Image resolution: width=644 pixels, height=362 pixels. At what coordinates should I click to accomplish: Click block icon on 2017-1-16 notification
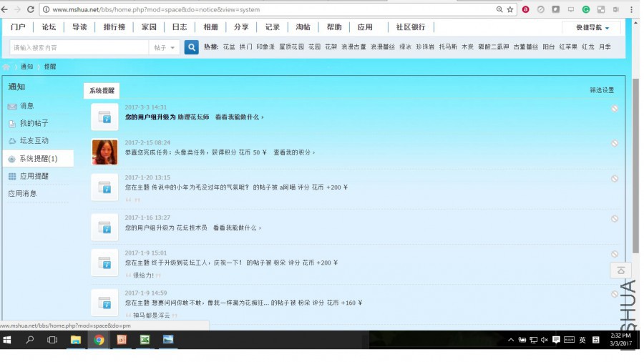point(615,219)
